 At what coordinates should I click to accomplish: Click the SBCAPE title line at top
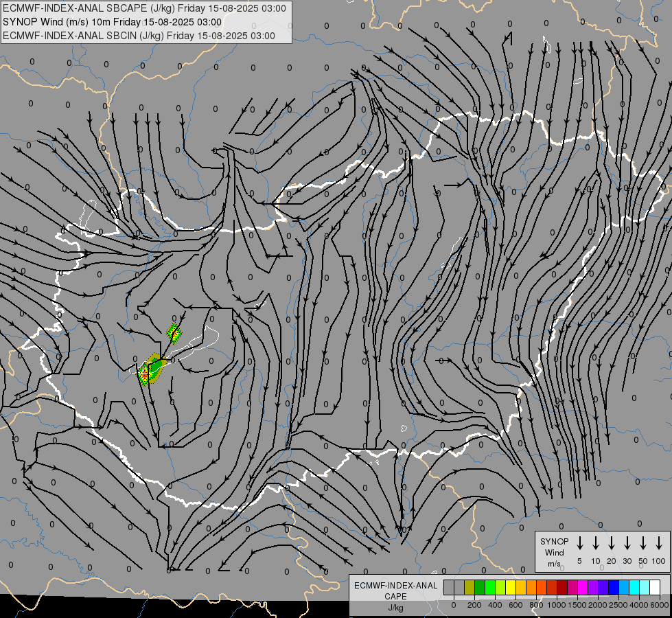(x=144, y=8)
